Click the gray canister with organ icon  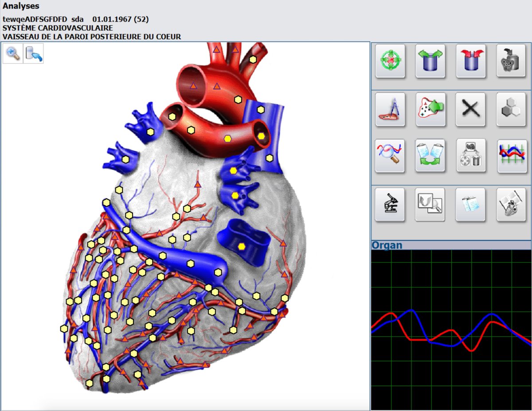[511, 61]
